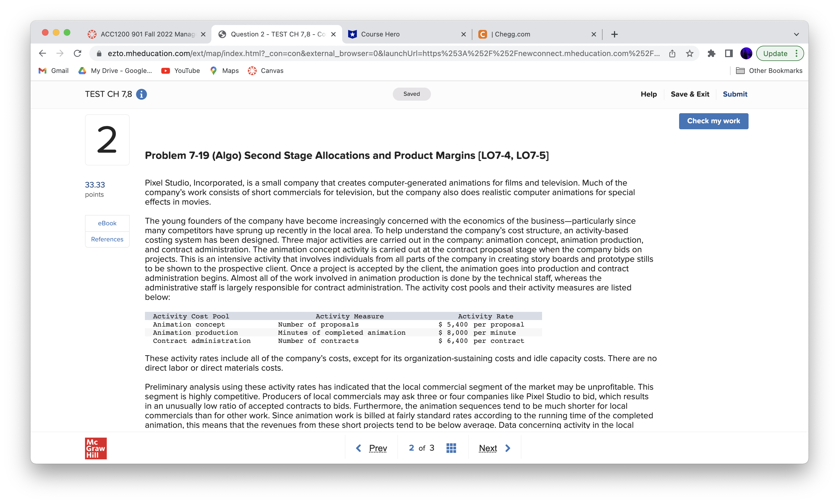Expand the tab search chevron
This screenshot has width=839, height=504.
pyautogui.click(x=796, y=34)
